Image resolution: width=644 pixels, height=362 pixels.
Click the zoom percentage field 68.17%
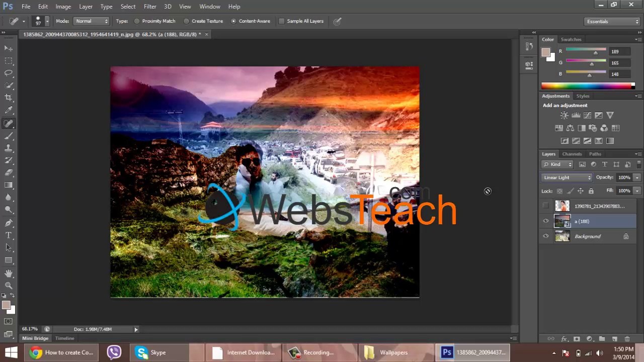[x=30, y=329]
